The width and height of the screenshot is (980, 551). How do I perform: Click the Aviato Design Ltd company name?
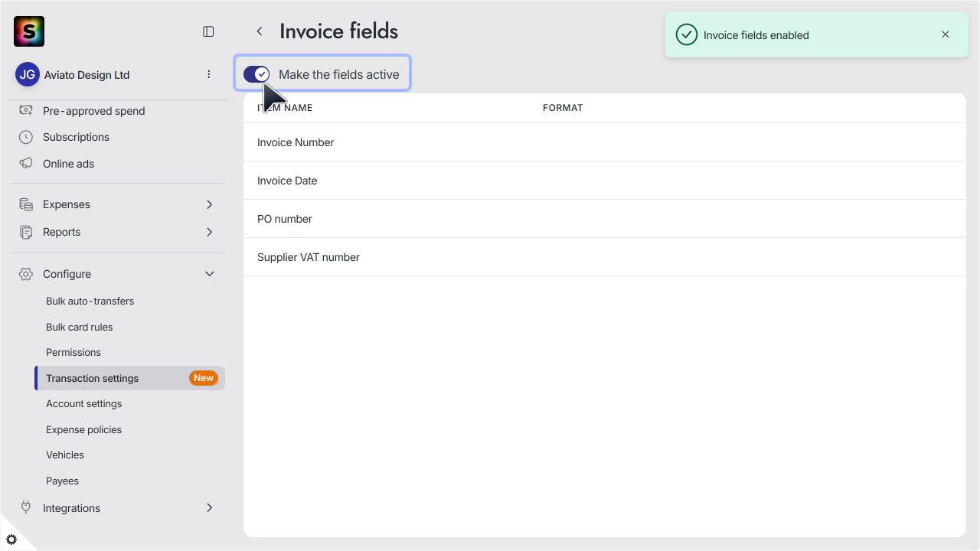(x=87, y=75)
